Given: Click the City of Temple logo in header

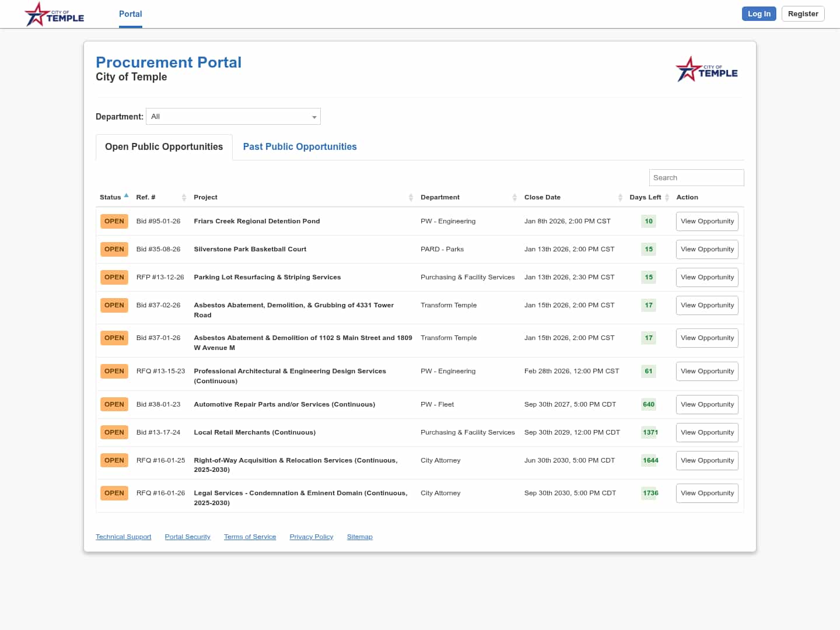Looking at the screenshot, I should pyautogui.click(x=54, y=15).
